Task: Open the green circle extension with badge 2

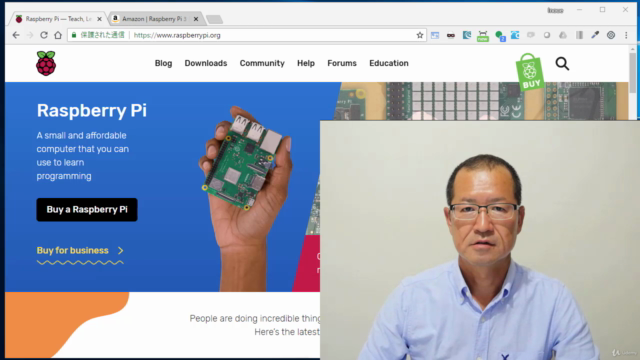Action: click(500, 36)
